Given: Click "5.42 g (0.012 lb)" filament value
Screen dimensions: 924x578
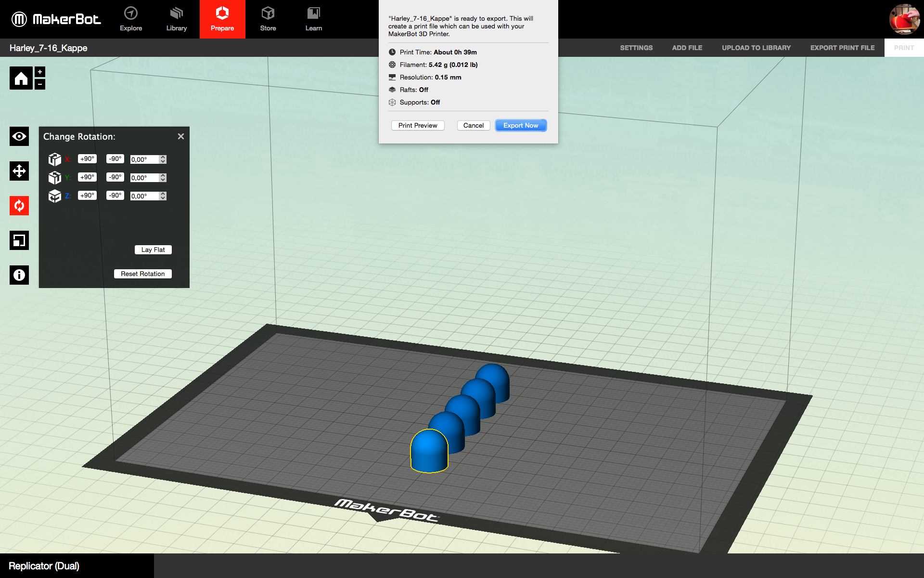Looking at the screenshot, I should (453, 65).
